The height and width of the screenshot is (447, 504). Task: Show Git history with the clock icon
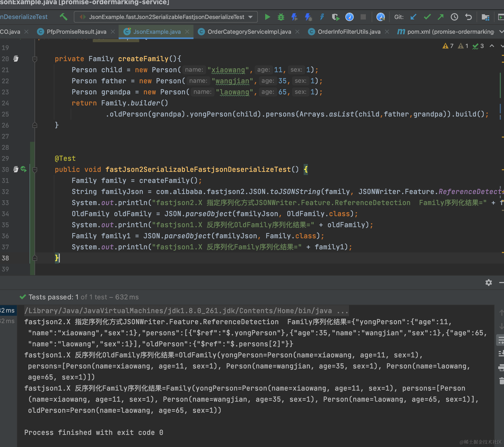click(454, 17)
